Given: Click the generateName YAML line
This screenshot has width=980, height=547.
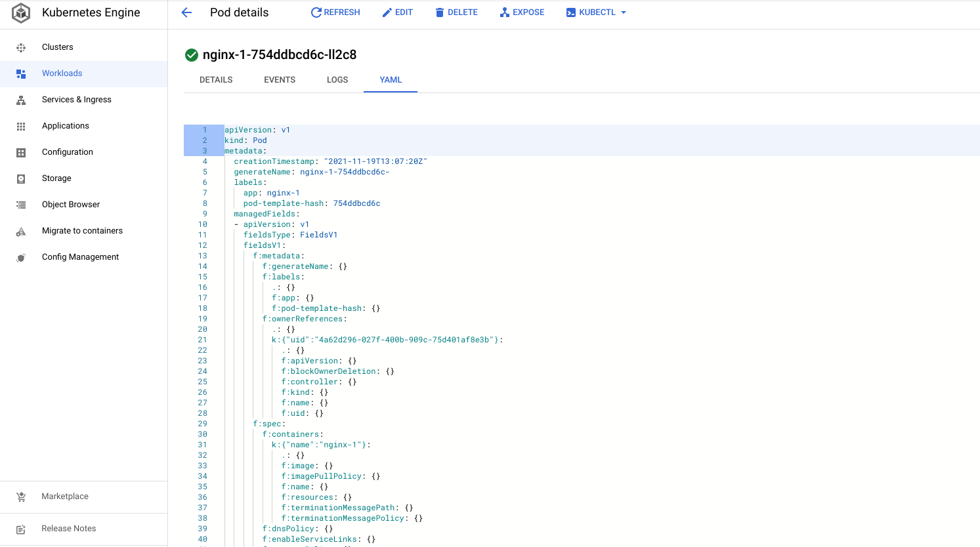Looking at the screenshot, I should pos(312,172).
